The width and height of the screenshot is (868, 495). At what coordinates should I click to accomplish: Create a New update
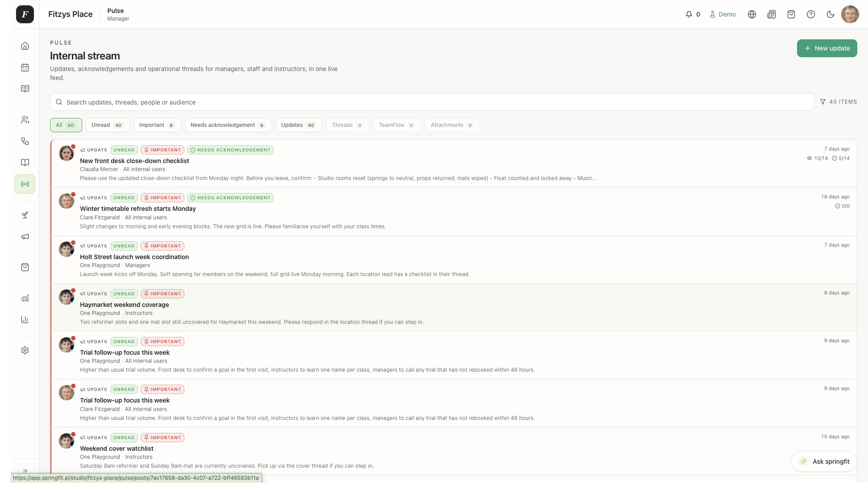[x=827, y=48]
